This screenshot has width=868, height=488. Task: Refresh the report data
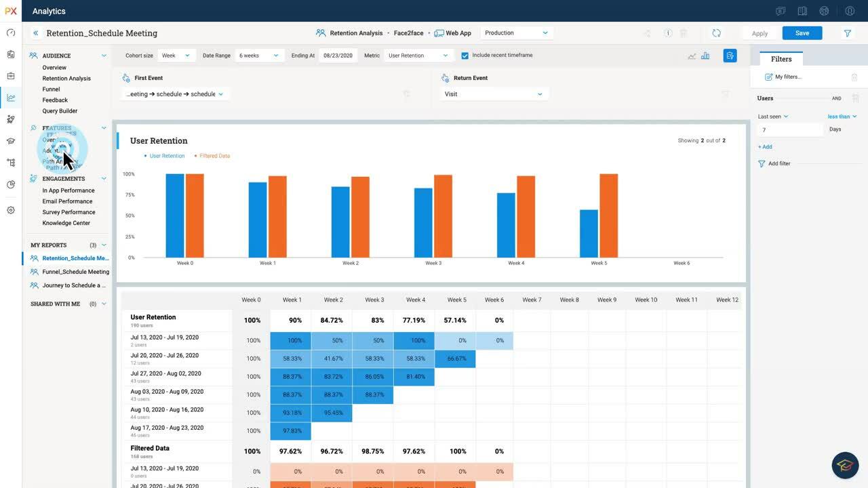716,33
